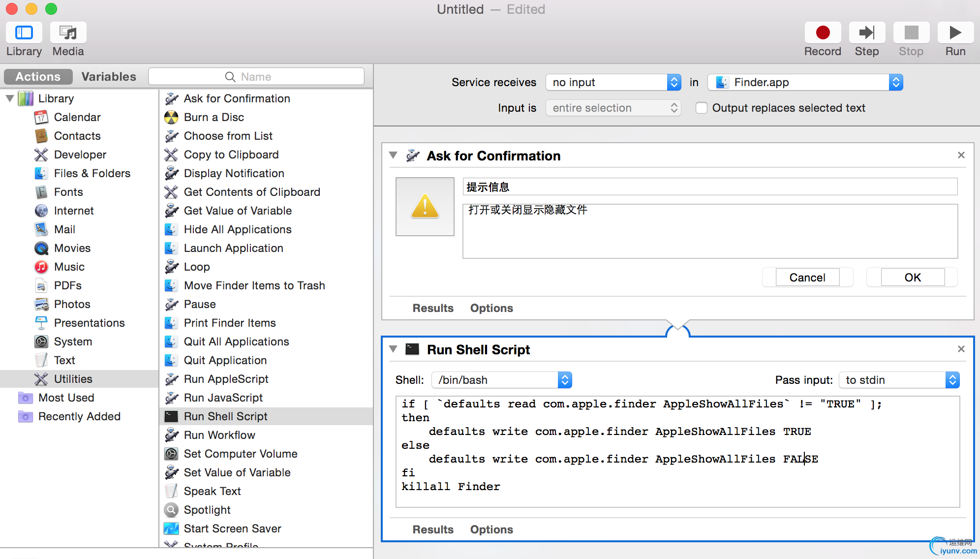Click the Name search field
980x559 pixels.
(x=256, y=77)
